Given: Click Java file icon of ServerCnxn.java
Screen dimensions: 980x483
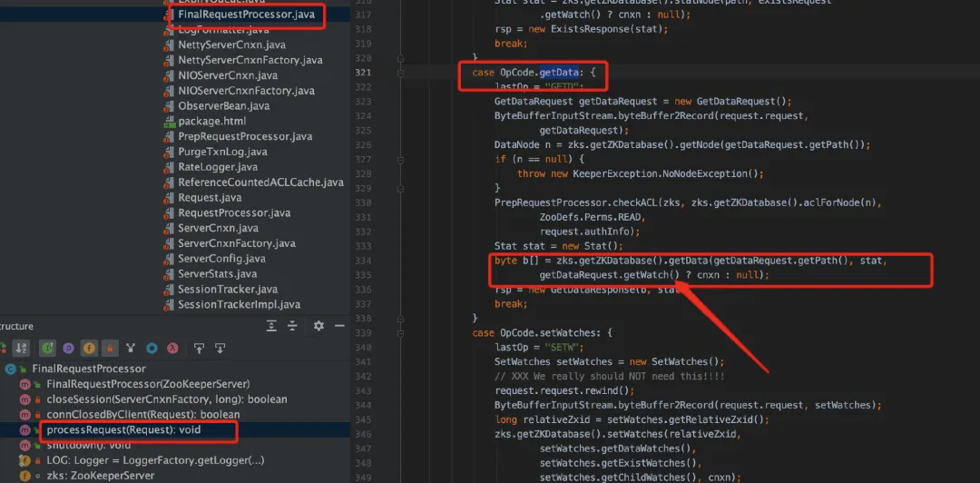Looking at the screenshot, I should pos(168,229).
